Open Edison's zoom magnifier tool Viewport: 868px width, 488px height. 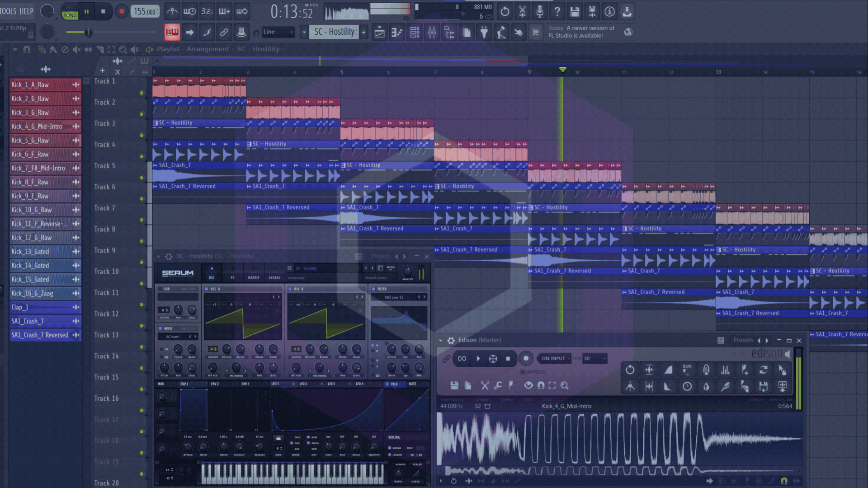click(564, 385)
